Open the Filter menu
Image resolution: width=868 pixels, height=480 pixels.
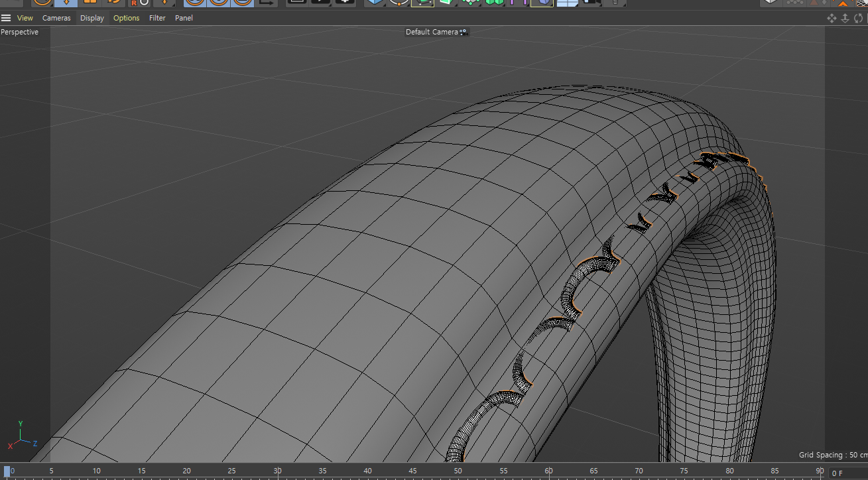click(x=157, y=18)
